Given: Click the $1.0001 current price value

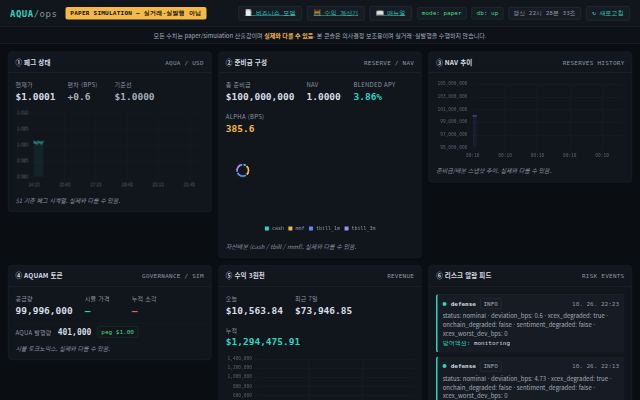Looking at the screenshot, I should 36,97.
